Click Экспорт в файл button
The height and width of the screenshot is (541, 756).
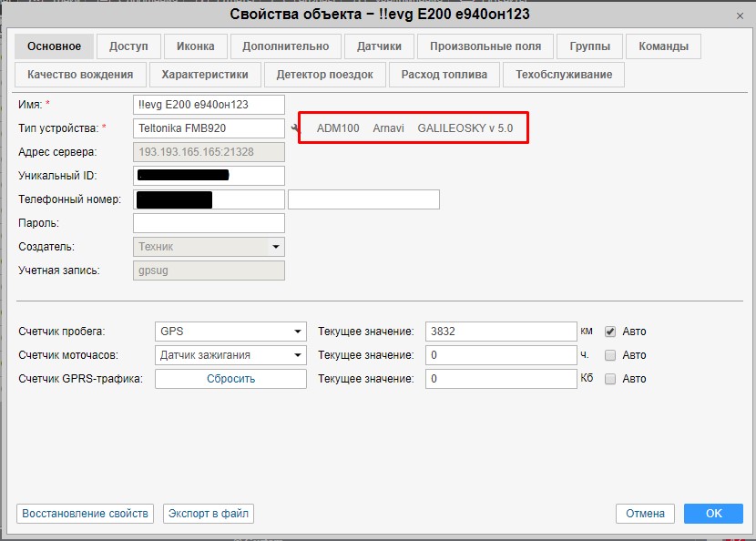point(209,514)
